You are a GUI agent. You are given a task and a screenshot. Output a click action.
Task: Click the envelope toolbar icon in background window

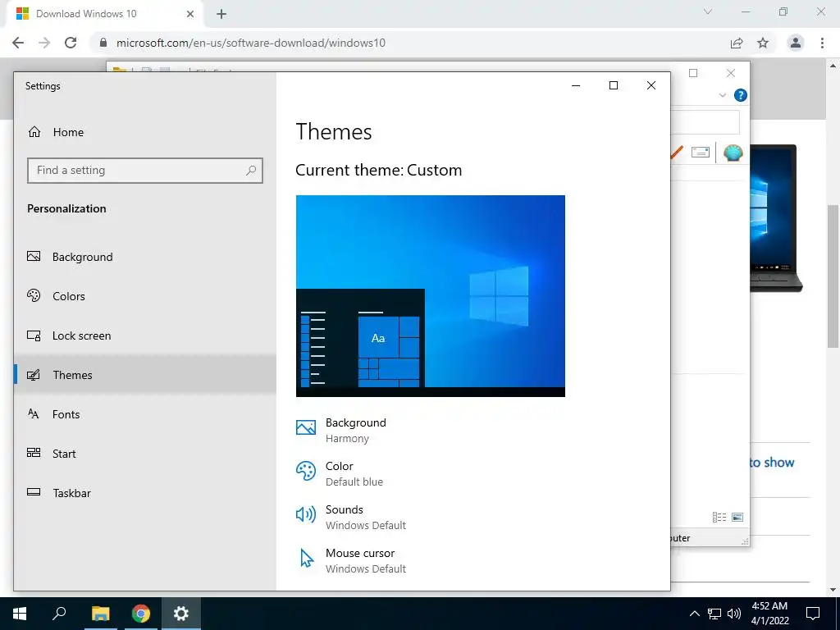(x=701, y=152)
